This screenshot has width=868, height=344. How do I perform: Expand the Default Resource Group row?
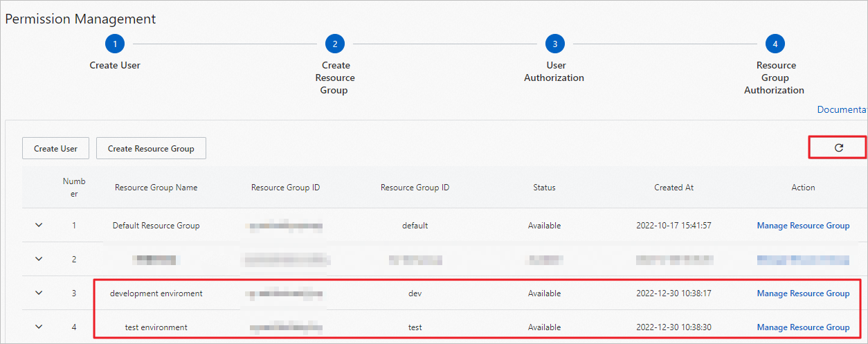pos(39,225)
